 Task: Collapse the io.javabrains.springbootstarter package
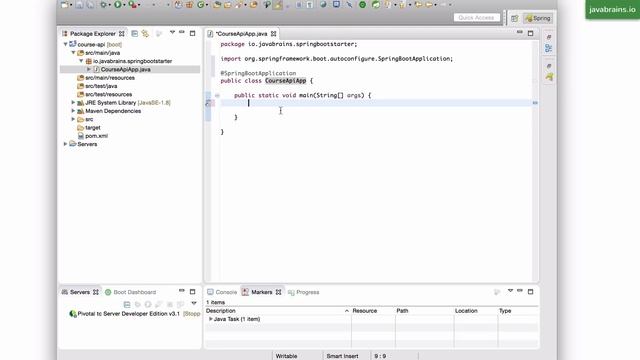click(x=81, y=61)
